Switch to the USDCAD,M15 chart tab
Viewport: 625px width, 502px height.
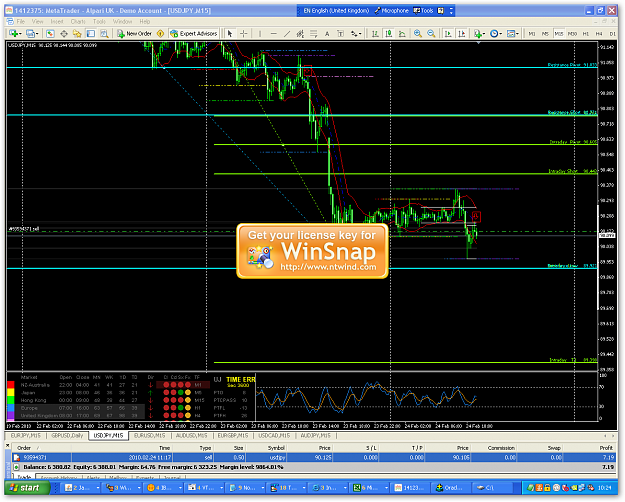(x=274, y=436)
